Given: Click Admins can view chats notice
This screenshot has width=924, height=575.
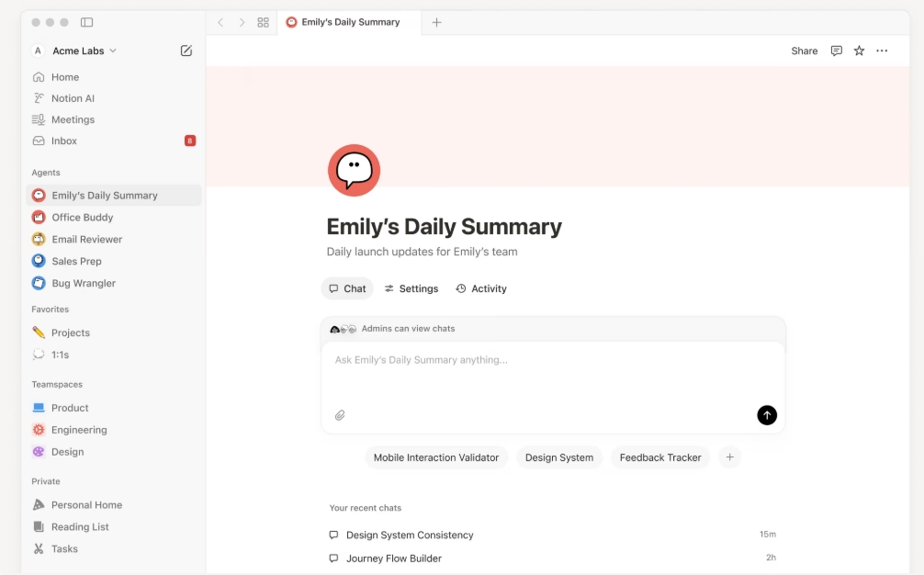Looking at the screenshot, I should [x=408, y=329].
